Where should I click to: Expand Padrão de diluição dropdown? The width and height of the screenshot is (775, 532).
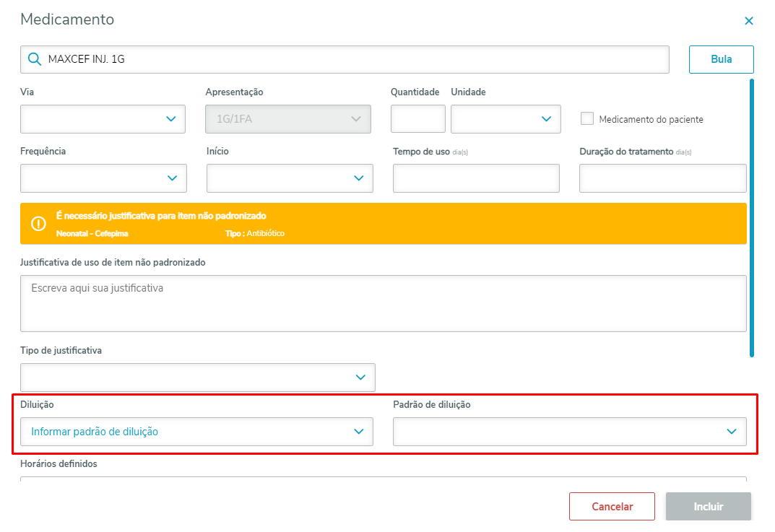[x=569, y=432]
